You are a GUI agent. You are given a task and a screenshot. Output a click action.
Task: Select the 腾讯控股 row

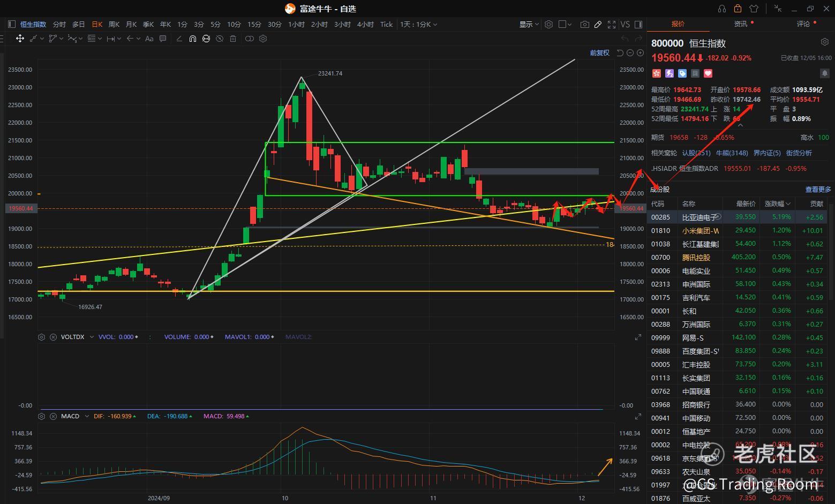point(737,258)
